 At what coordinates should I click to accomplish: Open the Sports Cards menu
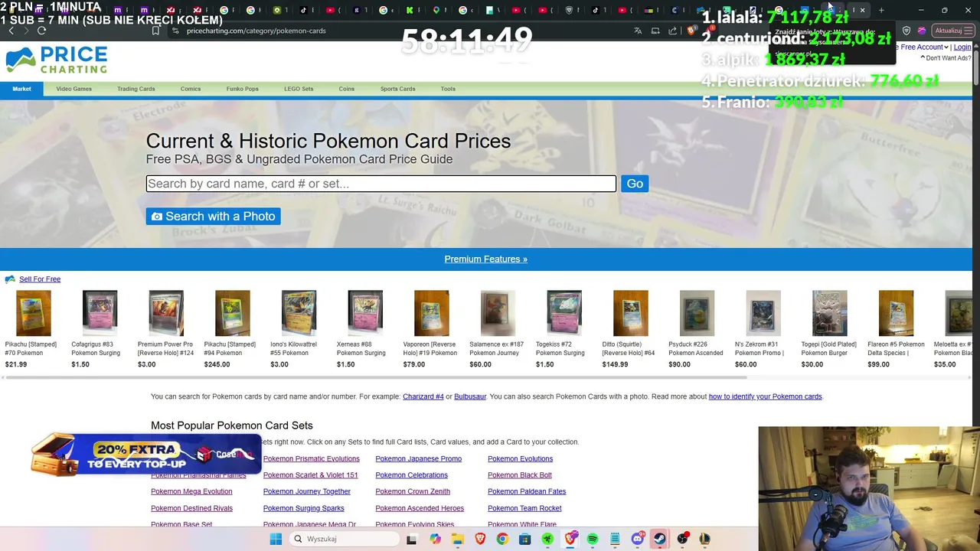click(398, 89)
